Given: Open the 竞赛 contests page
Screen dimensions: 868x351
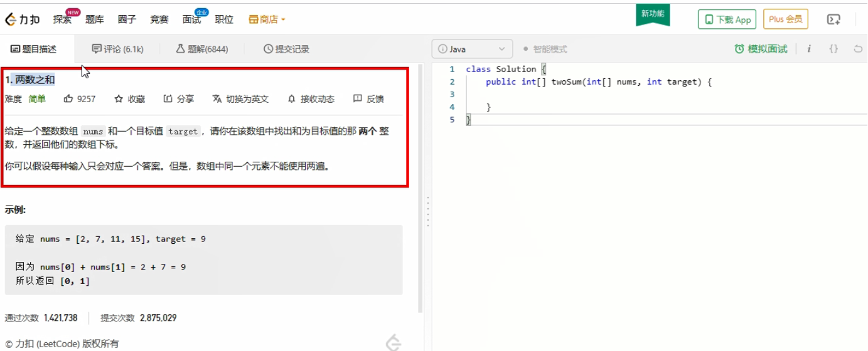Looking at the screenshot, I should [x=159, y=19].
